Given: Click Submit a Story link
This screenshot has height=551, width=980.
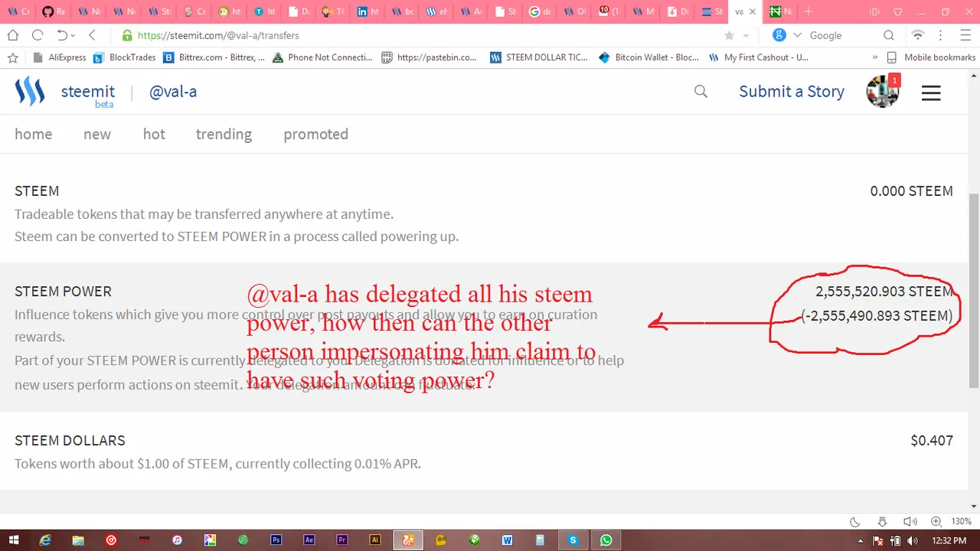Looking at the screenshot, I should click(x=792, y=91).
